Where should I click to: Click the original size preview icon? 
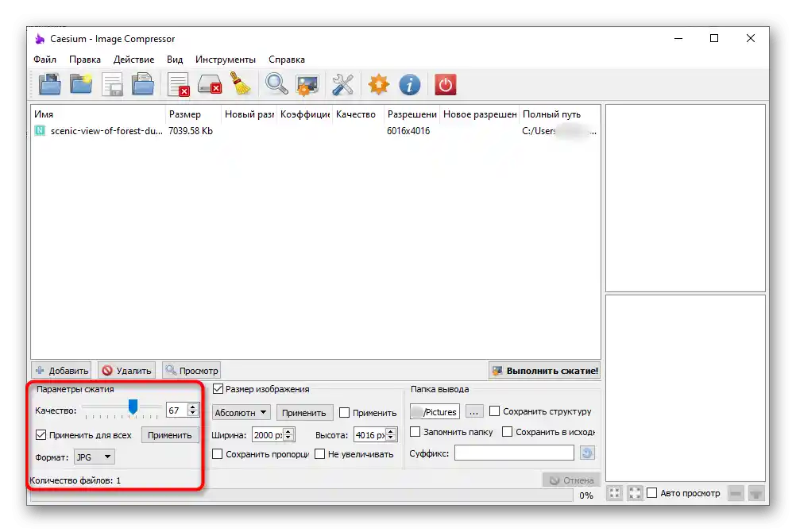[635, 493]
